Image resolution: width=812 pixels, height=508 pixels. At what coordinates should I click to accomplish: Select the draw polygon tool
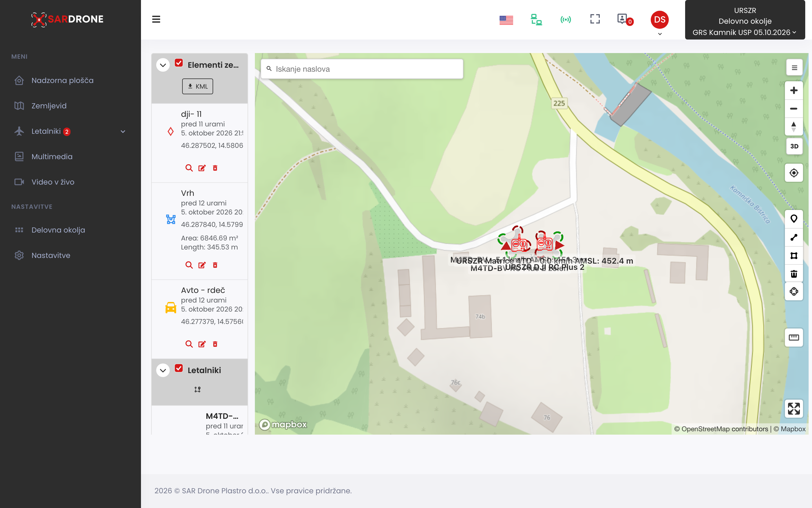click(x=794, y=255)
